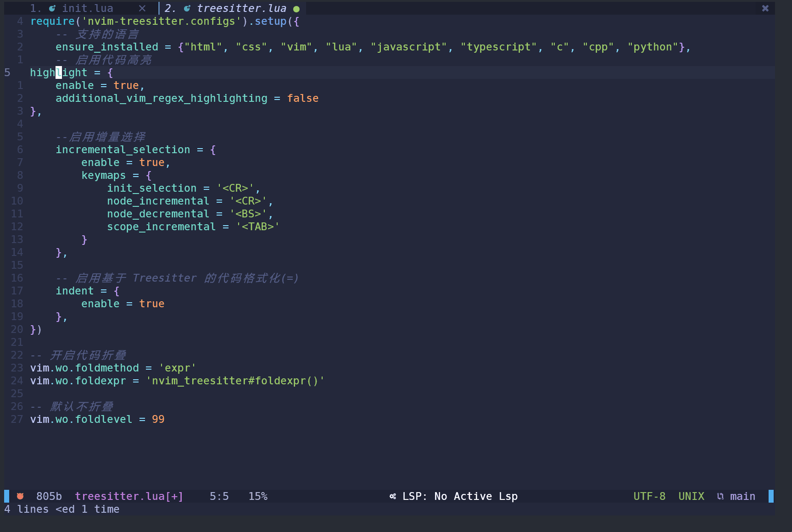Click 'nvim_treesitter#foldexpr()' string

pos(235,381)
